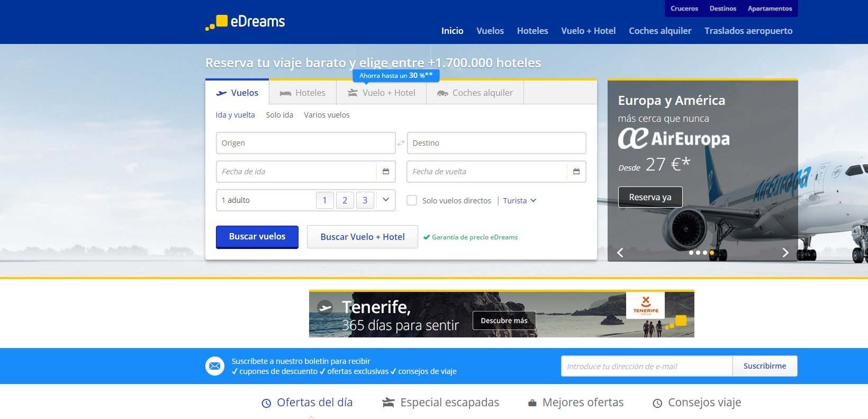The image size is (868, 419).
Task: Open Vuelos in top navigation
Action: [x=490, y=31]
